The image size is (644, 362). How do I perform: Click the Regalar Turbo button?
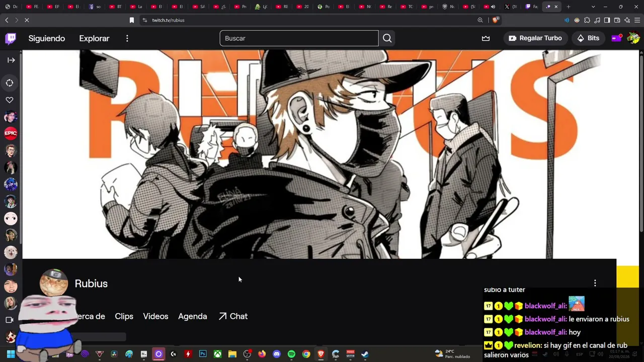click(535, 38)
